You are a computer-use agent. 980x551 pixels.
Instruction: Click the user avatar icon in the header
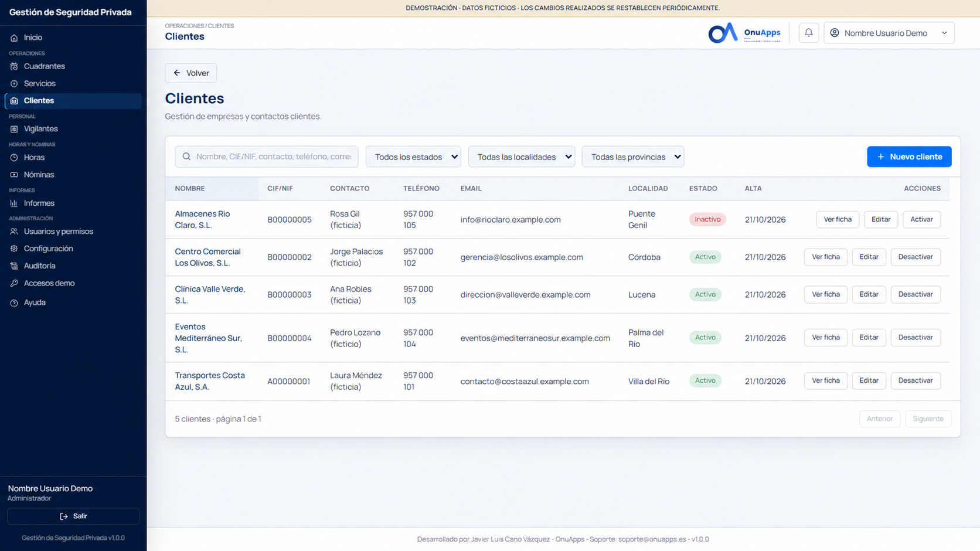pos(835,33)
